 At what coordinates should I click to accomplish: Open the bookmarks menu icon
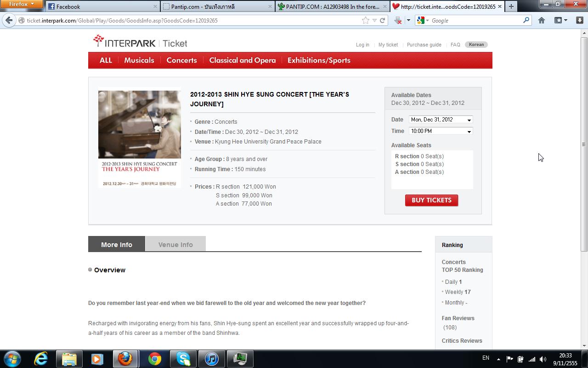(x=558, y=20)
